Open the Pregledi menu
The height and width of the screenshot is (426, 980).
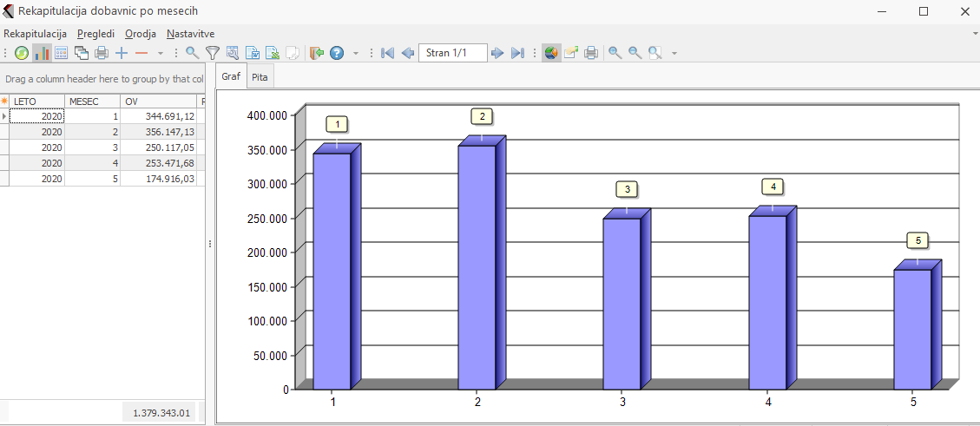pos(95,33)
